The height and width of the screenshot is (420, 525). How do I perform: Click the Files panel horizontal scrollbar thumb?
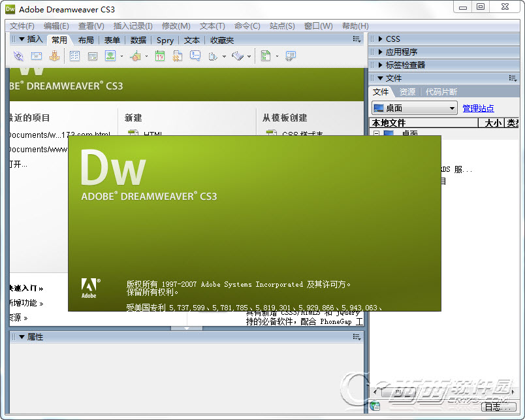398,391
